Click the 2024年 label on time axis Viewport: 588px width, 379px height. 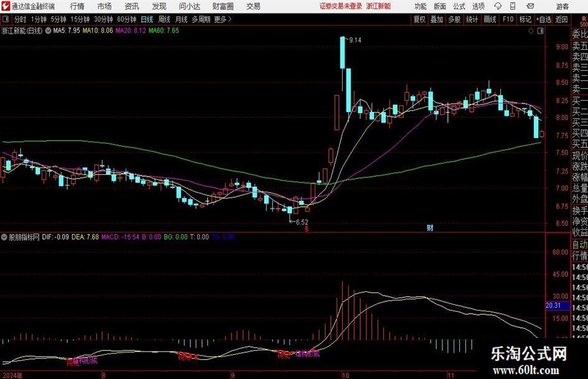click(x=12, y=375)
